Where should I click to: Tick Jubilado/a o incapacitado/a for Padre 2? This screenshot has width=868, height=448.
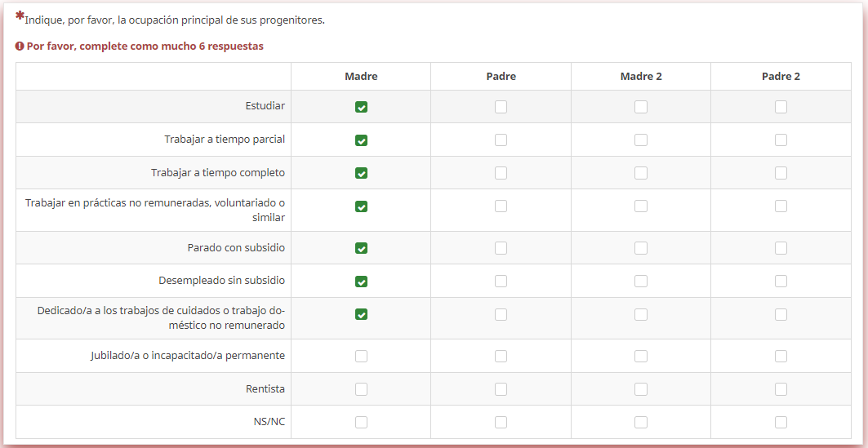tap(781, 356)
